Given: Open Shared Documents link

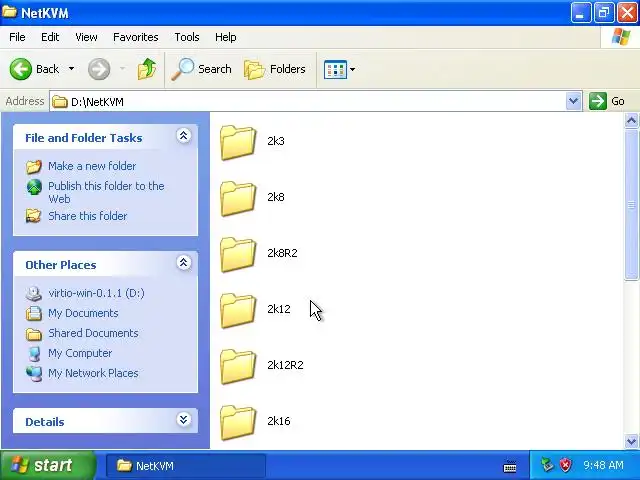Looking at the screenshot, I should (x=93, y=333).
